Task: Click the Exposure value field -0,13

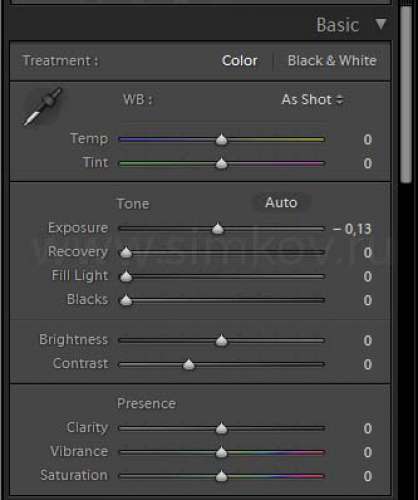Action: pos(352,229)
